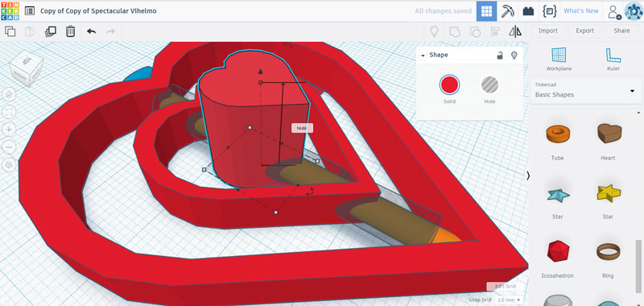644x306 pixels.
Task: Click the Zoom out button
Action: 9,147
